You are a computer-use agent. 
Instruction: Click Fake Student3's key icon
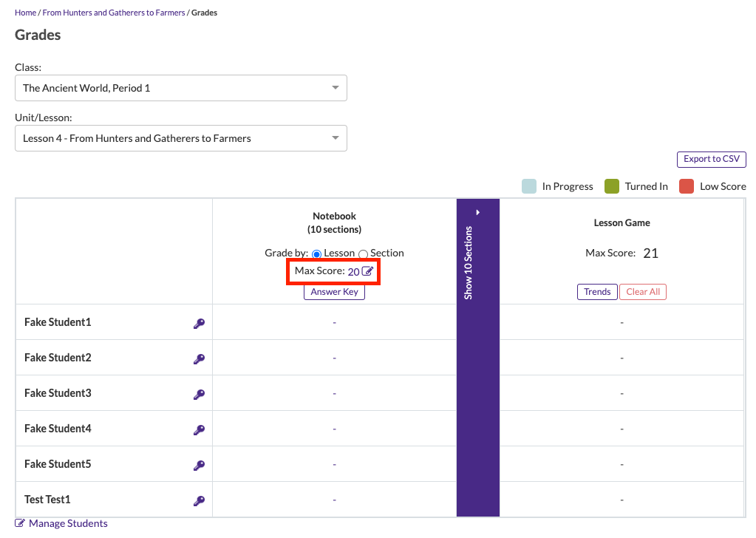pos(199,393)
